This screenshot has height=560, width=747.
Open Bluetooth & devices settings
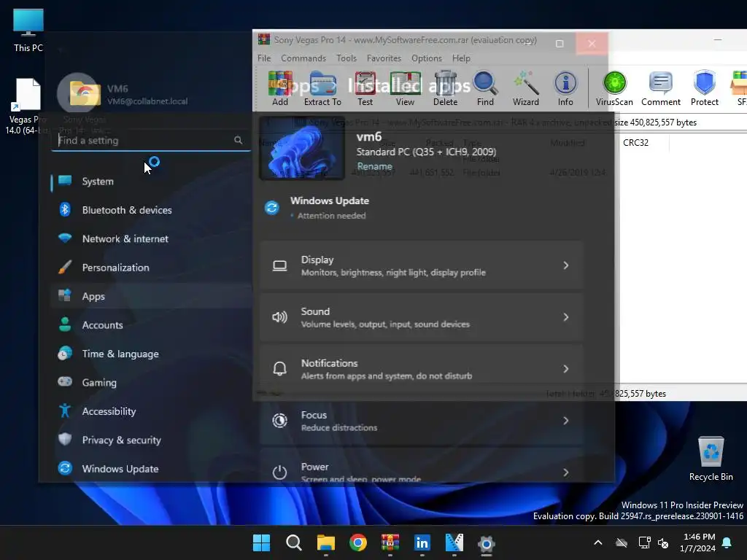pyautogui.click(x=150, y=210)
